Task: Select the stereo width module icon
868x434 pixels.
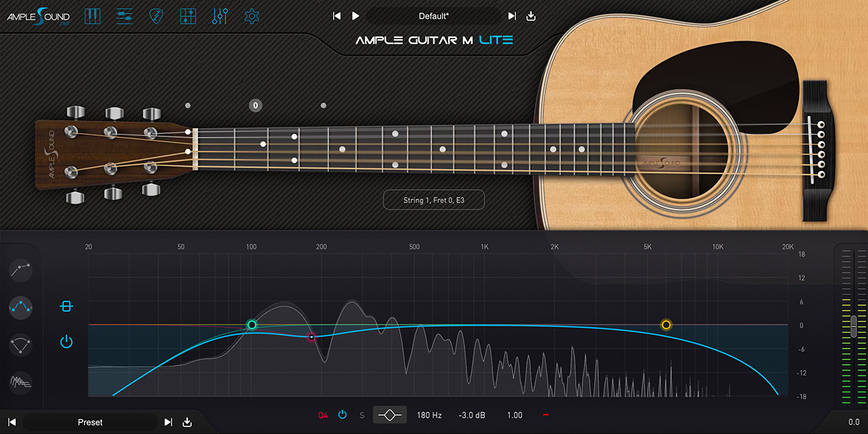Action: pos(21,344)
